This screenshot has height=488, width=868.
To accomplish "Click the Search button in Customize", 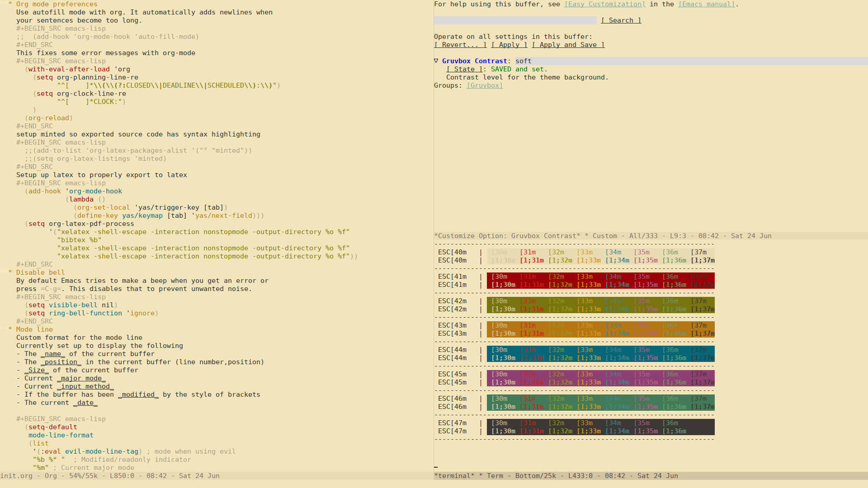I will coord(621,20).
